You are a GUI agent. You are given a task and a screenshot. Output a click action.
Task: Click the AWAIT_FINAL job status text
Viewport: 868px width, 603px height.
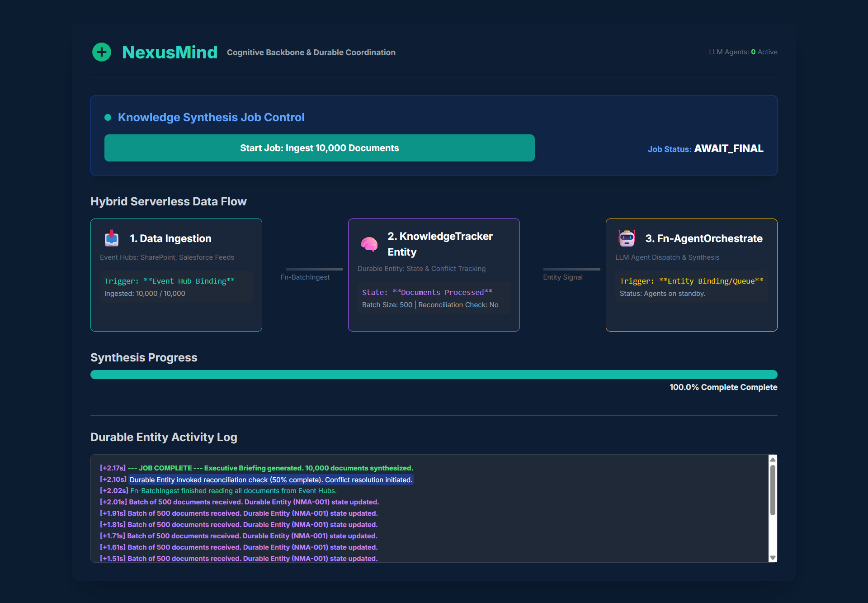728,148
